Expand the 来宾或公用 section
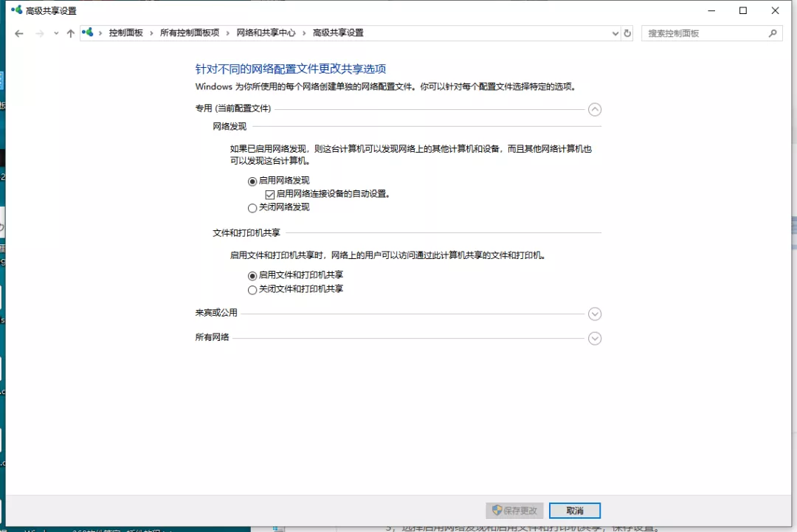Screen dimensions: 797x532 [x=595, y=314]
